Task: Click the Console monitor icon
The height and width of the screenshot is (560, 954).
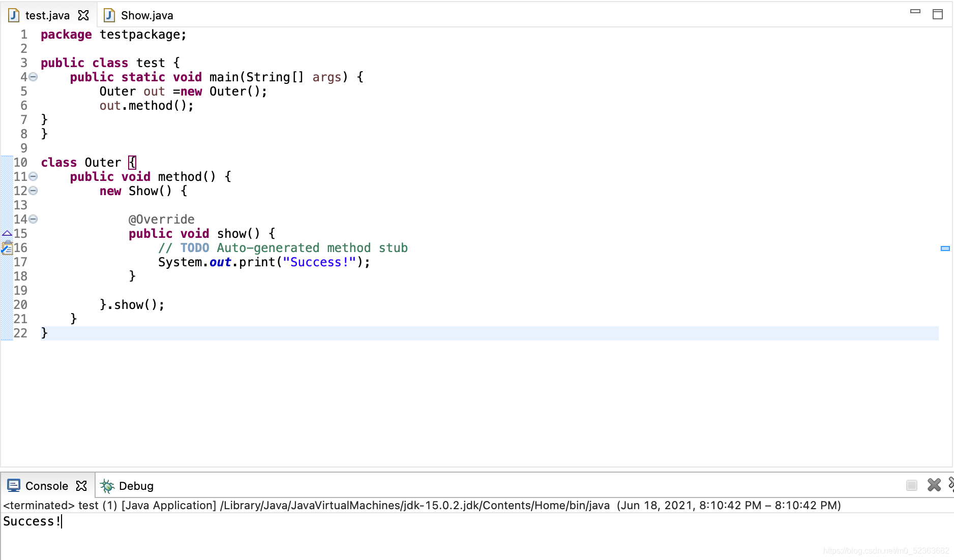Action: 14,486
